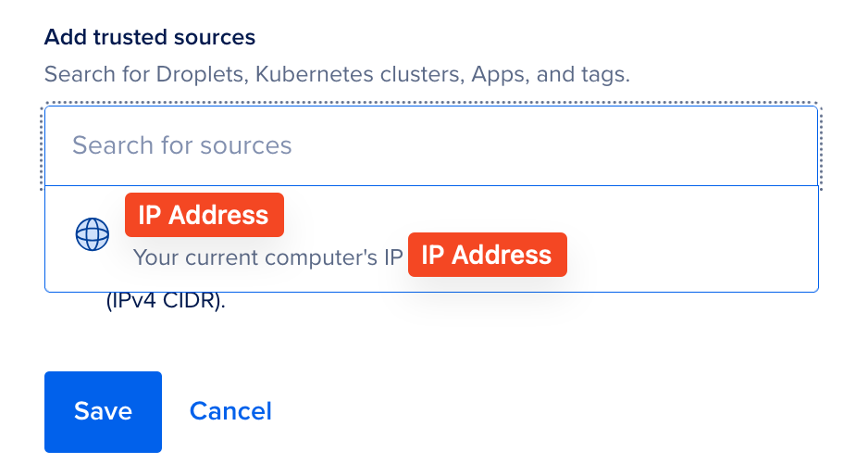Click the globe icon in the suggestion
868x476 pixels.
93,234
